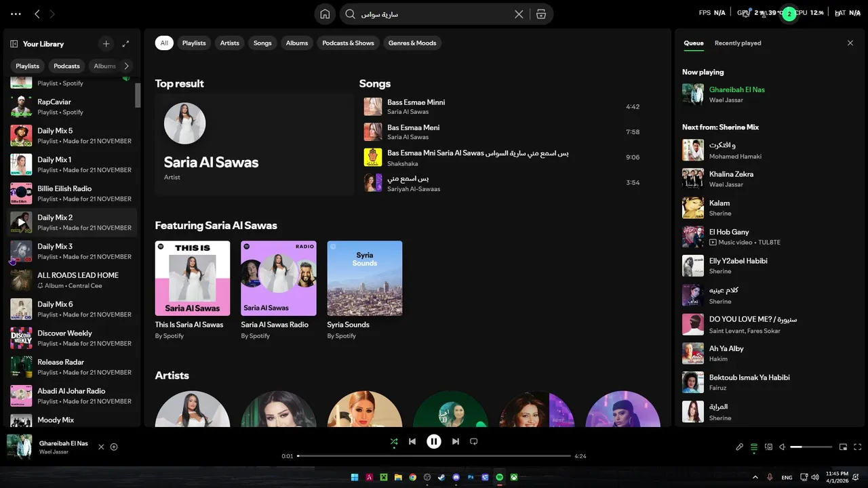Play song Bass Esmae Minni

point(502,107)
